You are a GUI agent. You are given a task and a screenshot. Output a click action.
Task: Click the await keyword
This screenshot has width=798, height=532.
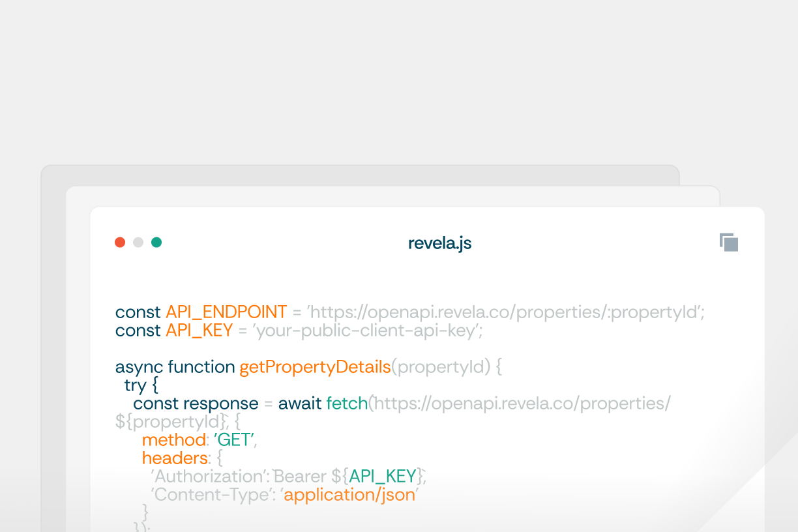[x=300, y=403]
